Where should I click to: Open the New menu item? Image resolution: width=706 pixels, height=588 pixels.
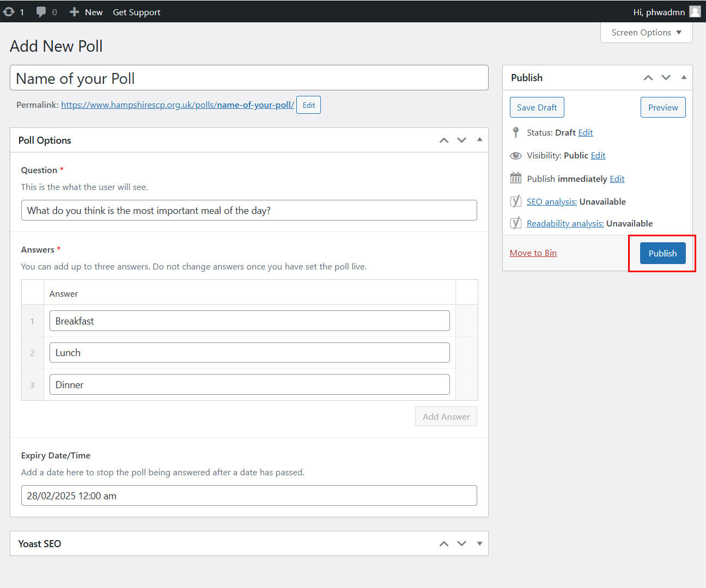click(x=94, y=12)
